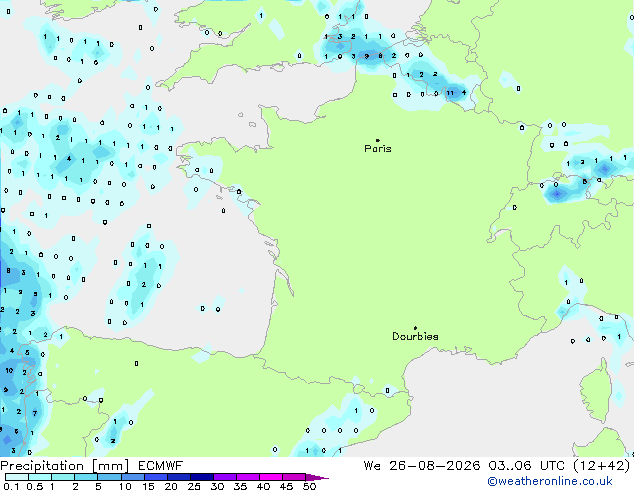Click the '25' legend scale label
This screenshot has width=634, height=490.
tap(194, 486)
